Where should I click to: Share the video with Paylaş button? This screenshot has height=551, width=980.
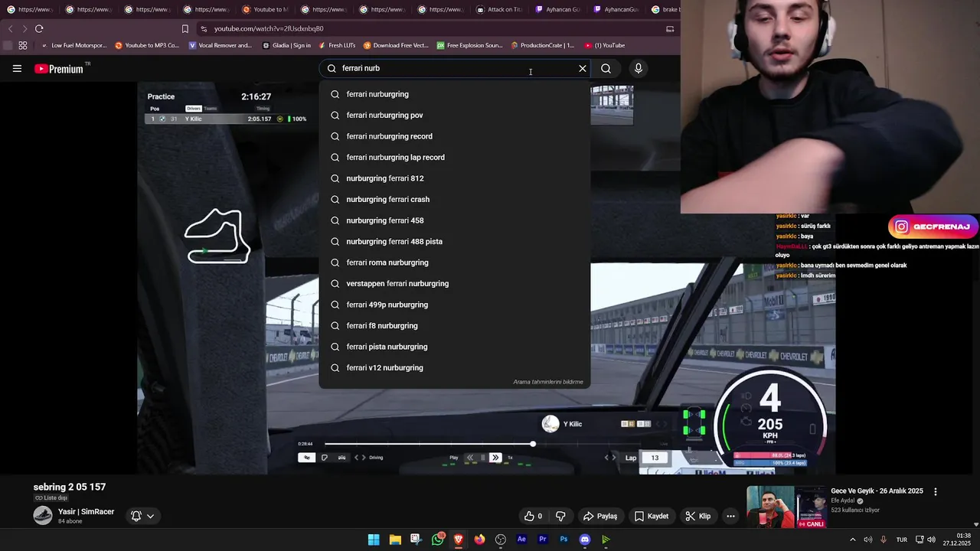click(x=599, y=516)
